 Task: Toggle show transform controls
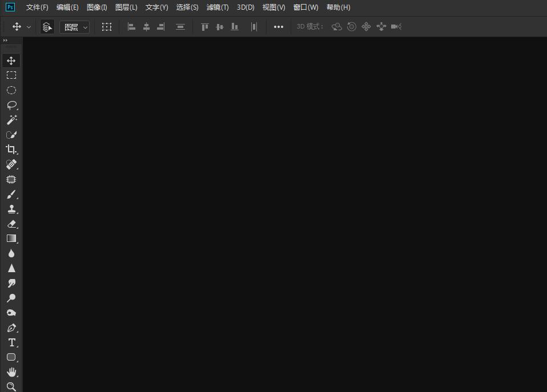click(x=107, y=27)
